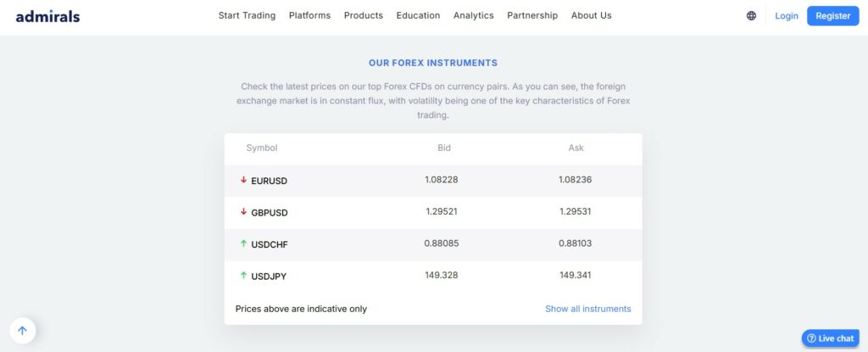Click the scroll-to-top arrow button
The width and height of the screenshot is (868, 352).
pos(22,331)
